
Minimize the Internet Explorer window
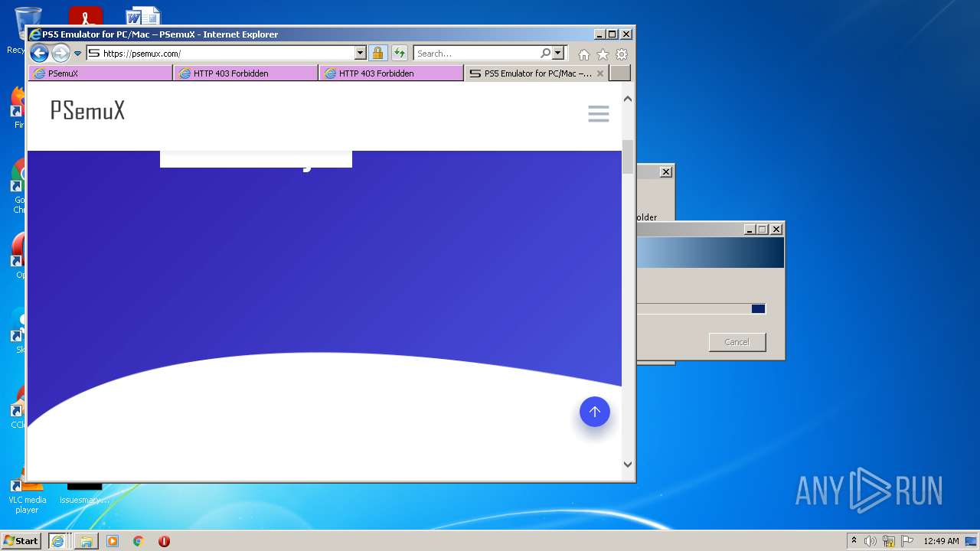[599, 34]
